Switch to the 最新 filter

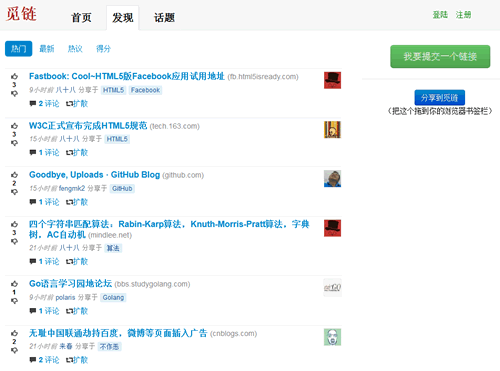point(47,49)
